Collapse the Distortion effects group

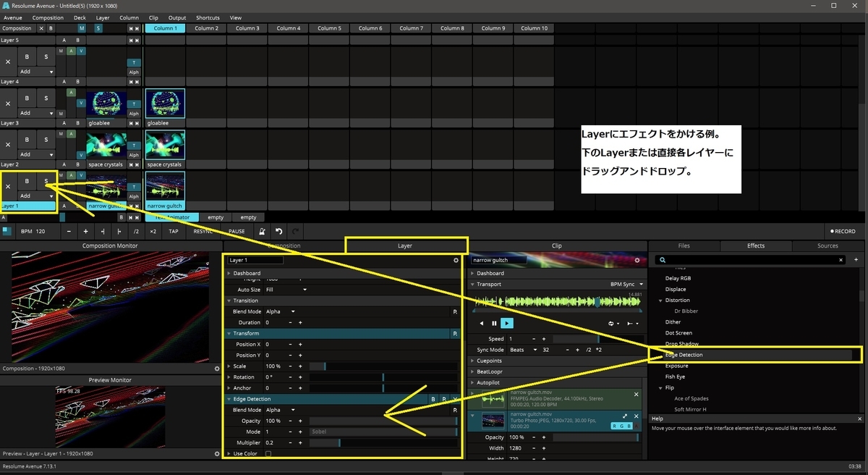pyautogui.click(x=660, y=300)
